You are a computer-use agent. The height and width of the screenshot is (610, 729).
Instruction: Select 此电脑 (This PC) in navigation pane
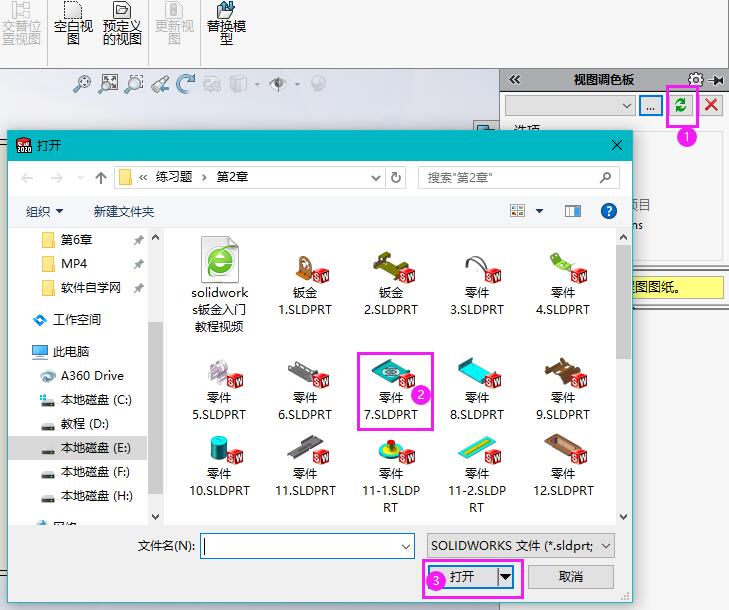tap(71, 351)
